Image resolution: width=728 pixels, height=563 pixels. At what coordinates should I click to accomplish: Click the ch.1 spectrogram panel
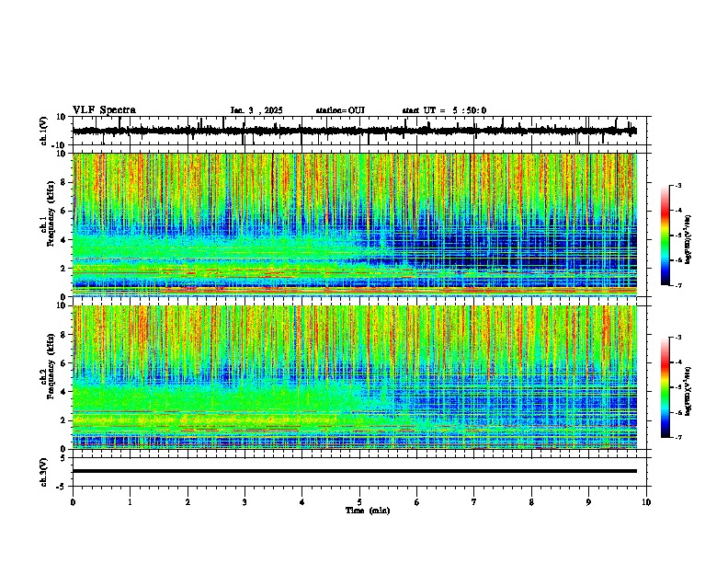354,224
